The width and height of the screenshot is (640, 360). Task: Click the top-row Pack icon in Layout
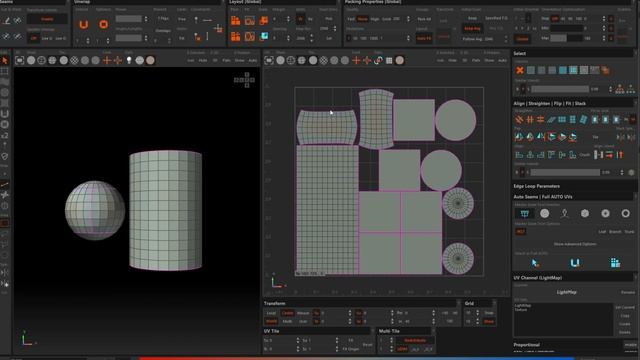click(x=236, y=20)
